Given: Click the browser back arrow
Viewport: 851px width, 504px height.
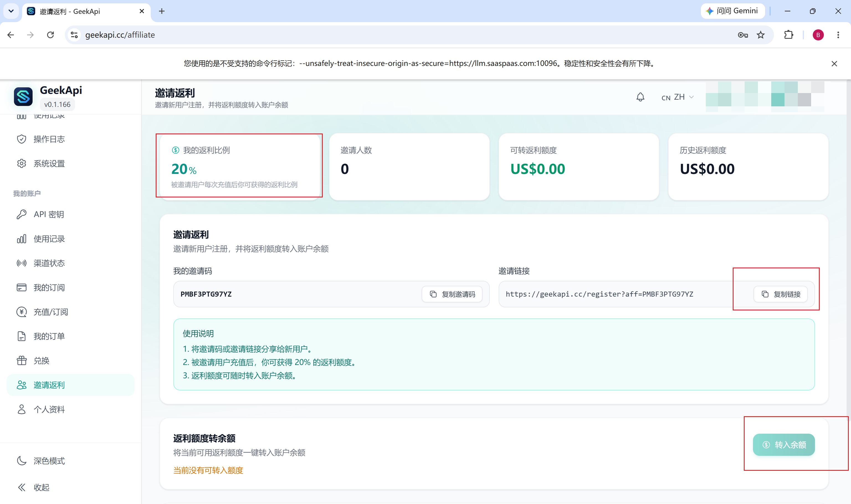Looking at the screenshot, I should click(x=11, y=35).
